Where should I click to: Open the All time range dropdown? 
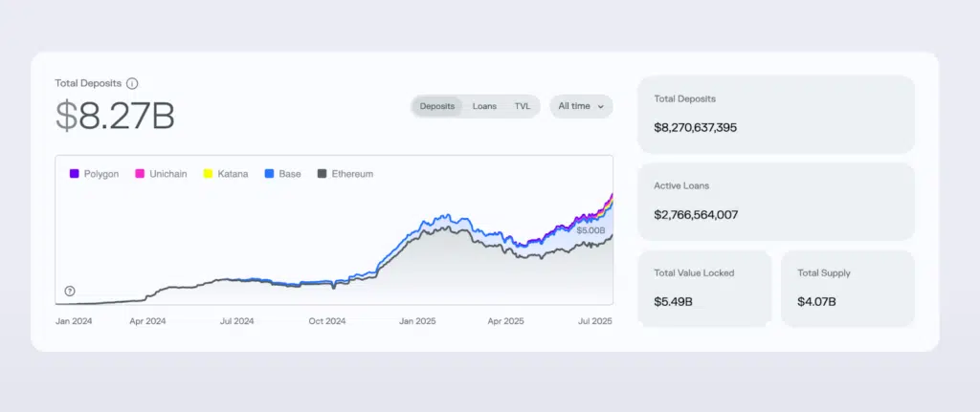click(580, 106)
